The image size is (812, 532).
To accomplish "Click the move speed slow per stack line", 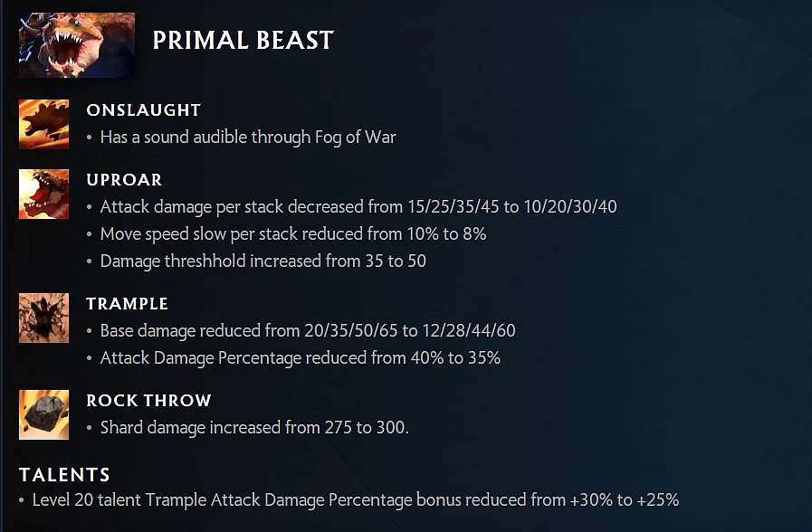I will click(x=293, y=234).
